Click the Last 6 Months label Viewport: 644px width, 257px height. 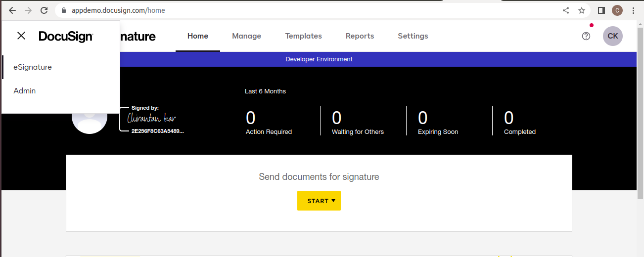(x=265, y=91)
